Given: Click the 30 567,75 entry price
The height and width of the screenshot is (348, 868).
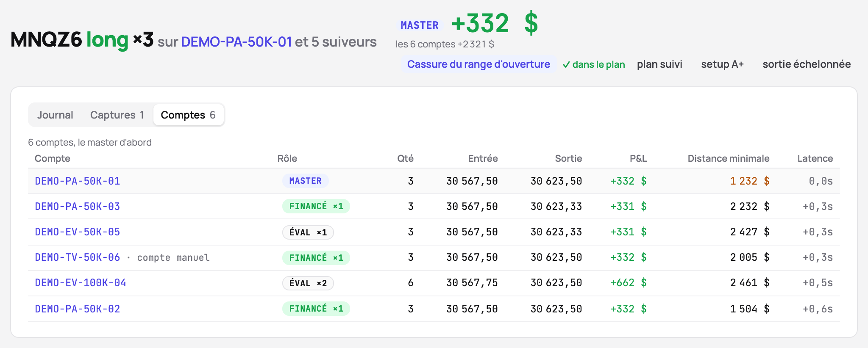Looking at the screenshot, I should tap(472, 283).
